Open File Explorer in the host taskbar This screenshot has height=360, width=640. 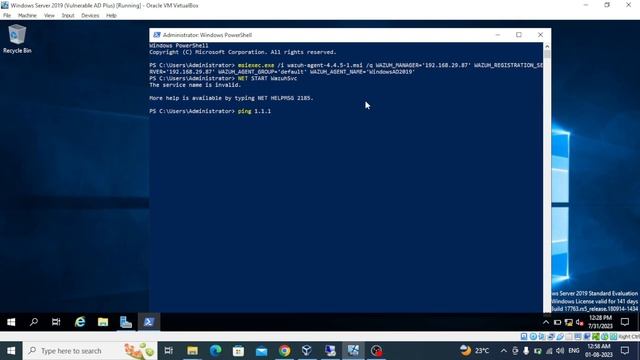click(x=192, y=351)
